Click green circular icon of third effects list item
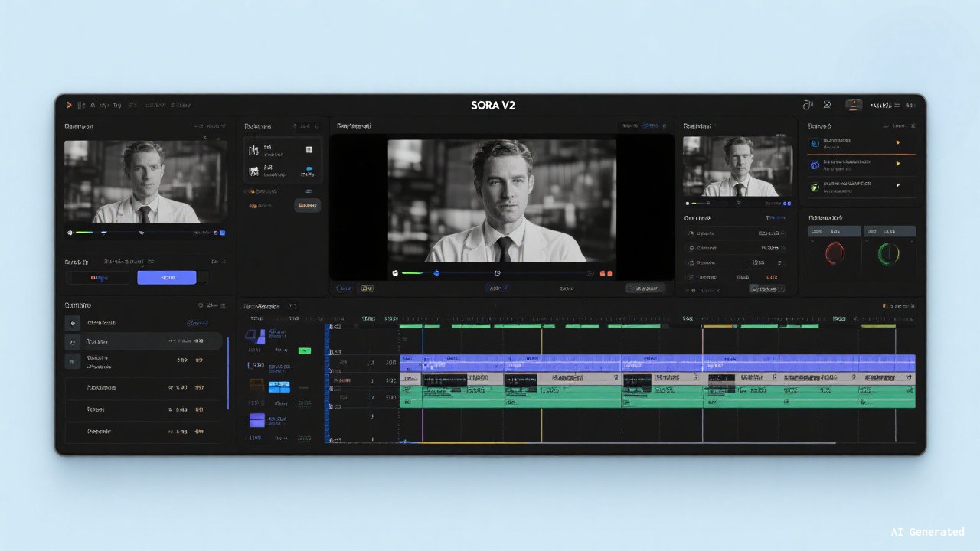This screenshot has height=551, width=980. pyautogui.click(x=815, y=187)
